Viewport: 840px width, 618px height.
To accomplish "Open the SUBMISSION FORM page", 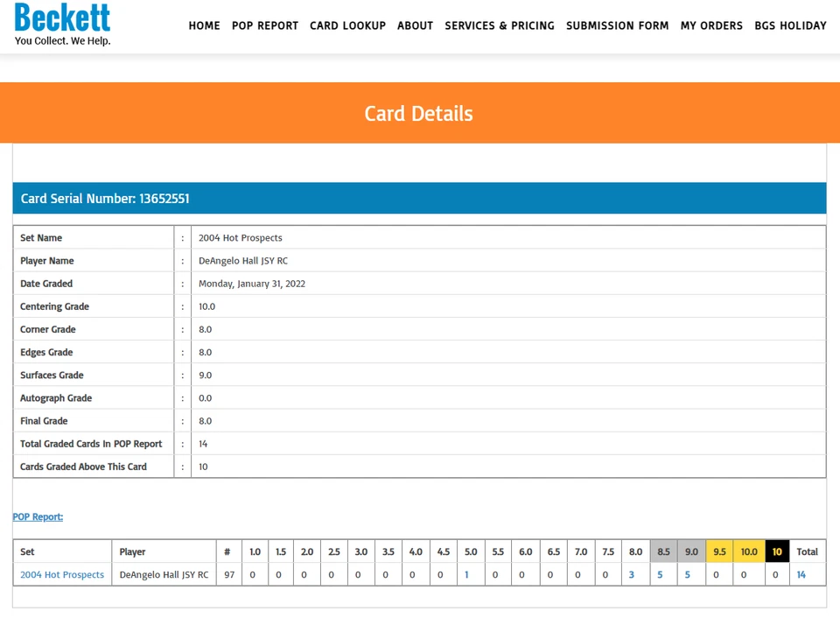I will coord(617,25).
